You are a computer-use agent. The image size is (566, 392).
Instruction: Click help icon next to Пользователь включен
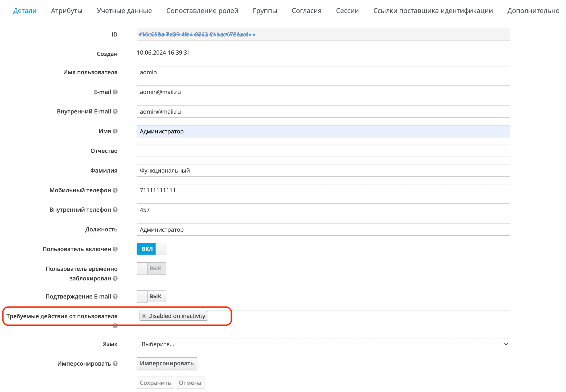(x=115, y=249)
